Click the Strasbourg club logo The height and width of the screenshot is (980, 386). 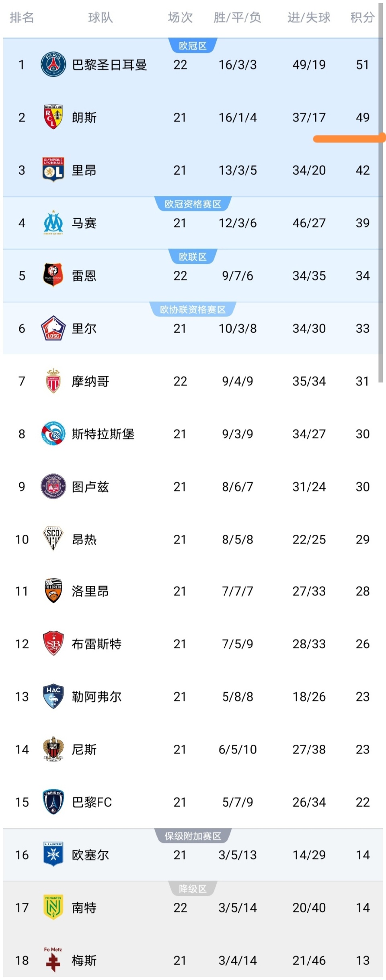click(53, 434)
